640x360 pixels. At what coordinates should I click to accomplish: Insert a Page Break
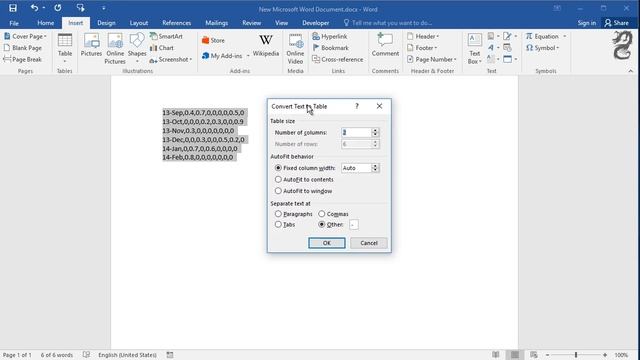pos(22,59)
